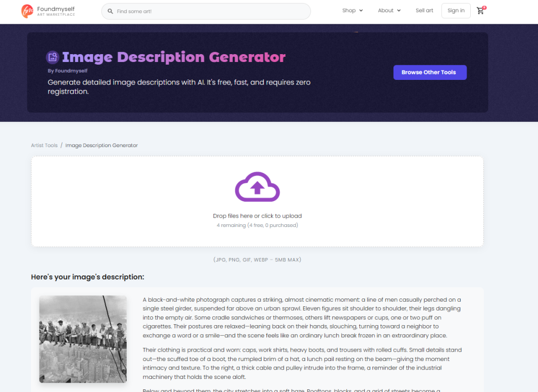Click the image tool icon beside the title

pos(52,57)
